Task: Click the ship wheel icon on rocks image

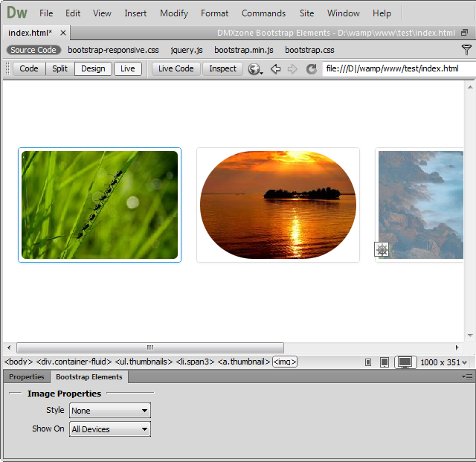Action: (x=382, y=250)
